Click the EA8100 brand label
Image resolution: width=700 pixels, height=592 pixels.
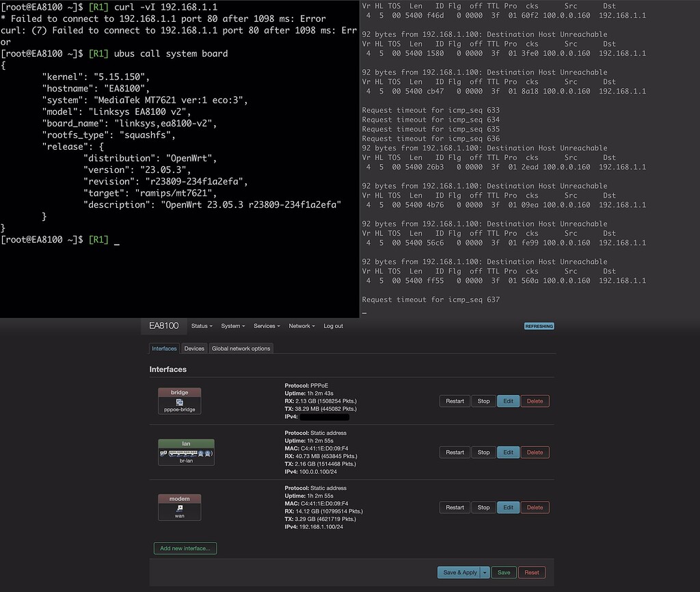pyautogui.click(x=163, y=326)
